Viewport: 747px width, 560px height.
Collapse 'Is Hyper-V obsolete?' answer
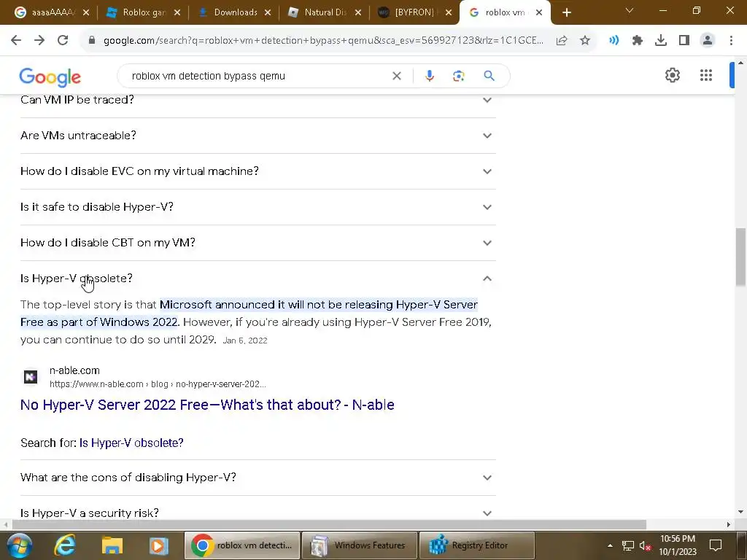pos(258,279)
